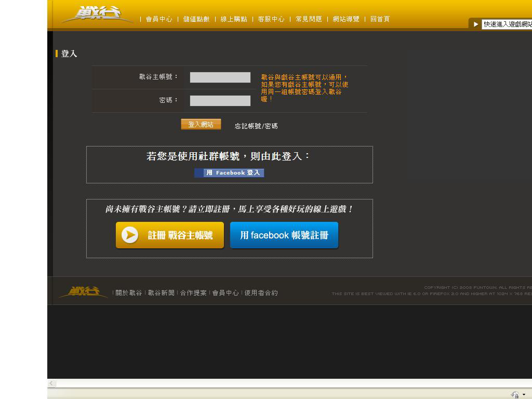Open 客服中心 in the top navigation
The width and height of the screenshot is (532, 399).
[271, 19]
